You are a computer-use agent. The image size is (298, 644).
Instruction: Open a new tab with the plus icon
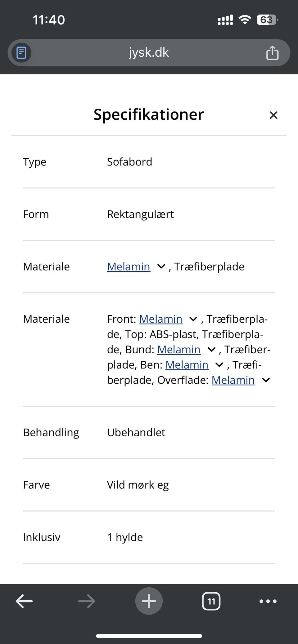[149, 601]
